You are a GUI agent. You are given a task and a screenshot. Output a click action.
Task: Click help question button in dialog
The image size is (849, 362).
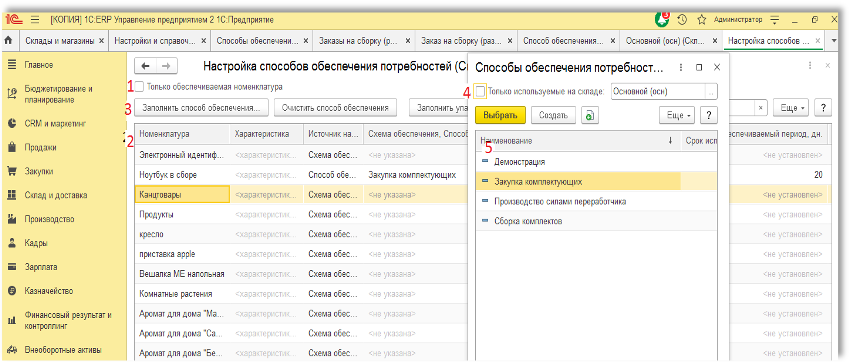pyautogui.click(x=709, y=115)
